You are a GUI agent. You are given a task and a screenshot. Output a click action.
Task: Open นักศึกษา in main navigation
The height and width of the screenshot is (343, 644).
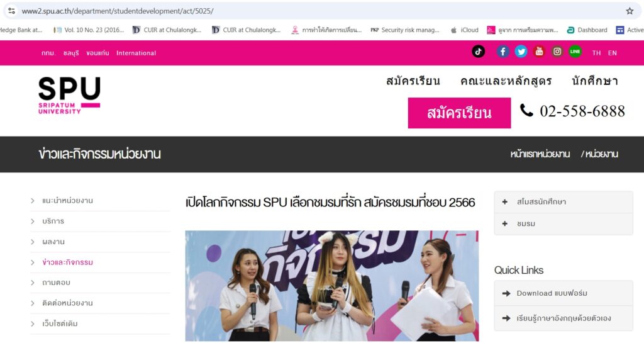595,81
